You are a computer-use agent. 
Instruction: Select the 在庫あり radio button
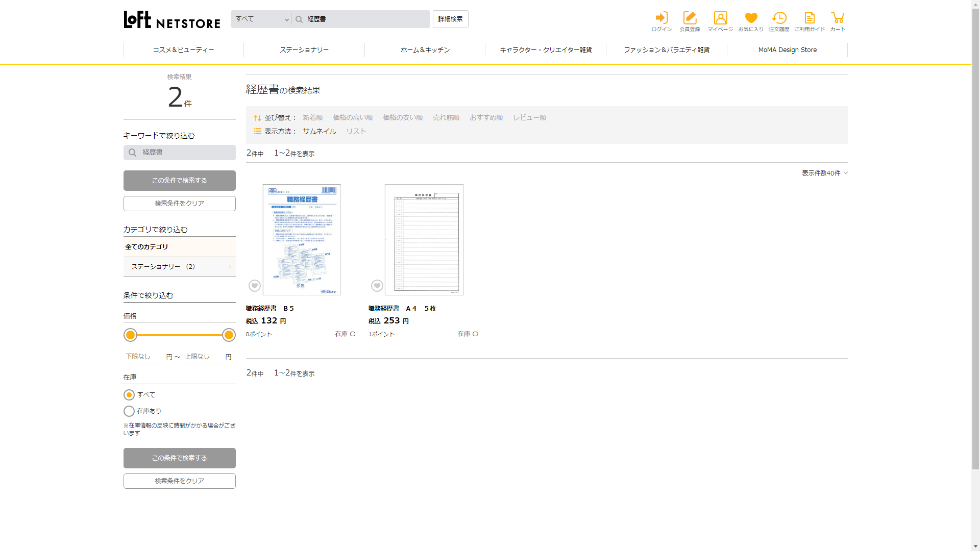tap(129, 411)
